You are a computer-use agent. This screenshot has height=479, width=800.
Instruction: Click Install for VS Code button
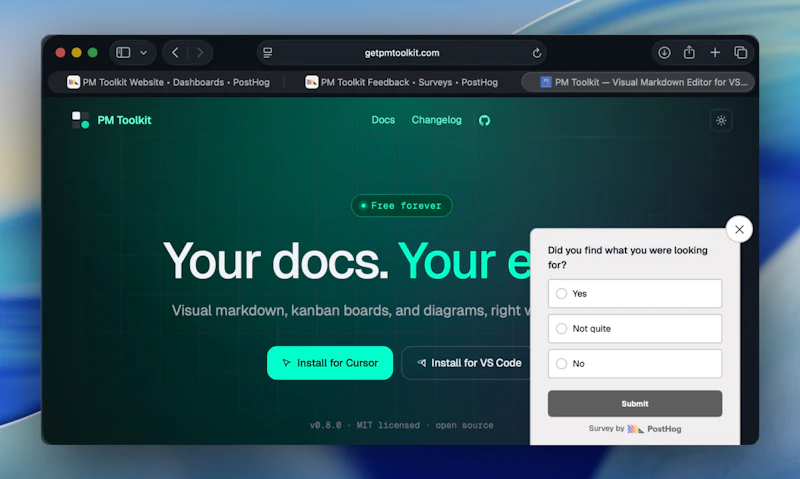pyautogui.click(x=468, y=363)
